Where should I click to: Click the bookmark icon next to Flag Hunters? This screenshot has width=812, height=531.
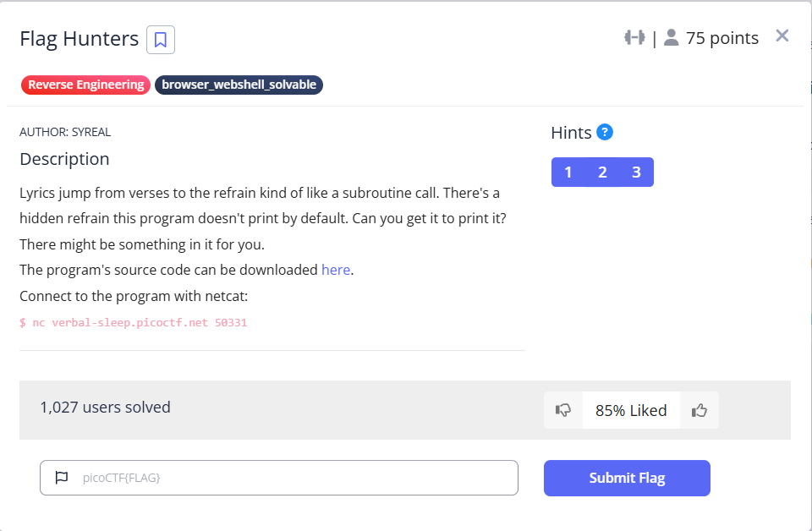click(x=161, y=40)
